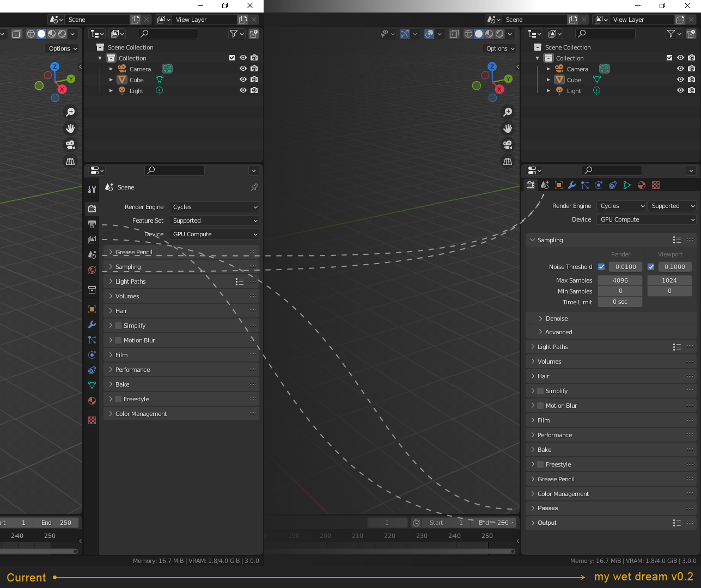Enable Simplify checkbox in right window
This screenshot has height=588, width=701.
point(540,391)
